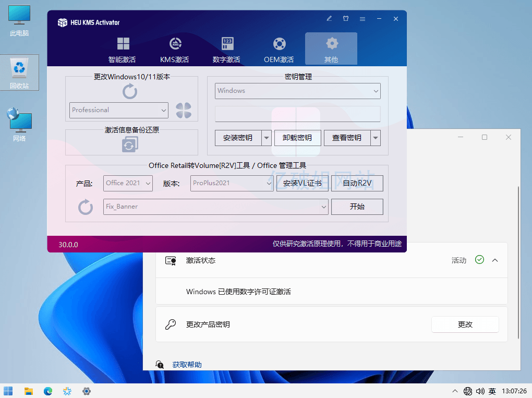Open the skin (shirt) icon in title bar
This screenshot has width=532, height=398.
point(346,19)
